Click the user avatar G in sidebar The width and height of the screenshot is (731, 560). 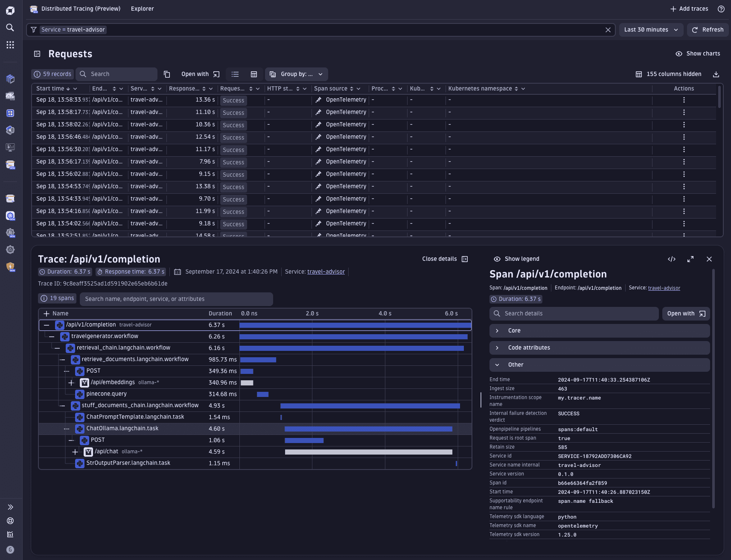click(10, 550)
